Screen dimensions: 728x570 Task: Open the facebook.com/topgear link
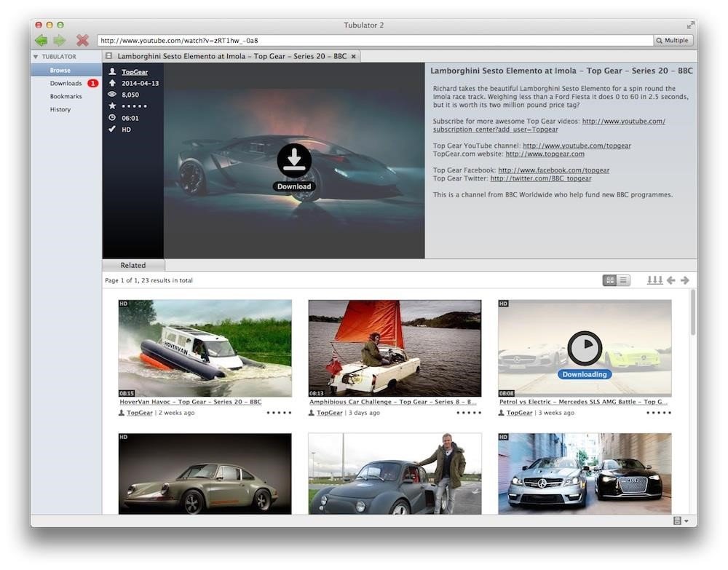point(553,170)
